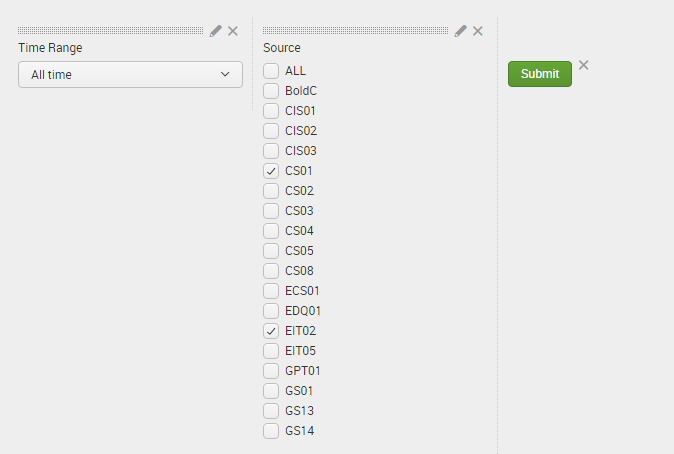Image resolution: width=674 pixels, height=454 pixels.
Task: Check the CIS03 source checkbox
Action: point(271,151)
